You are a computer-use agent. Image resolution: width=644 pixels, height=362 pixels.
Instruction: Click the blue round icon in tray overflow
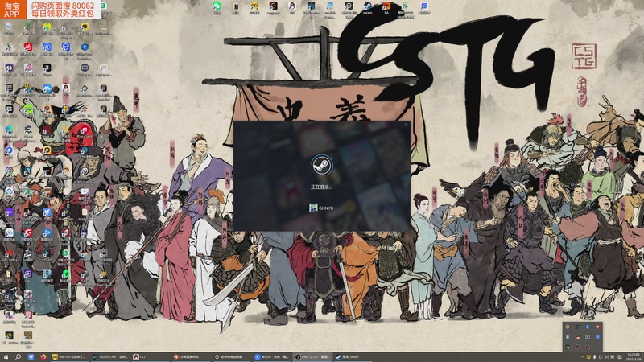click(597, 337)
